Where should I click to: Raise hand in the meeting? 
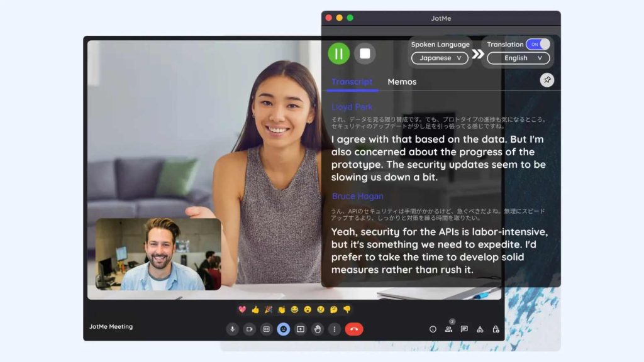tap(318, 329)
